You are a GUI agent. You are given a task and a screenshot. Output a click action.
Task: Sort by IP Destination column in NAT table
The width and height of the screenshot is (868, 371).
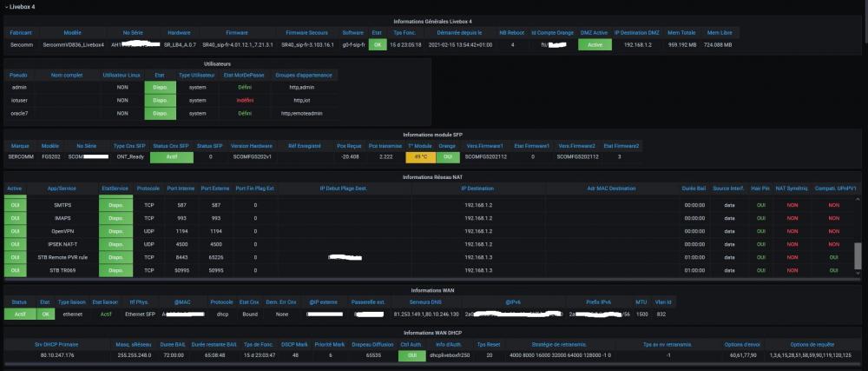tap(477, 188)
